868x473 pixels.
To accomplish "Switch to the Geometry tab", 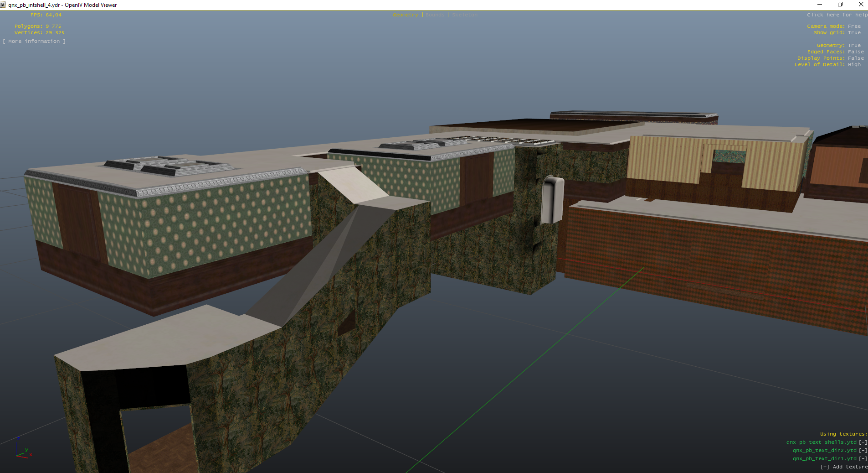I will (405, 15).
